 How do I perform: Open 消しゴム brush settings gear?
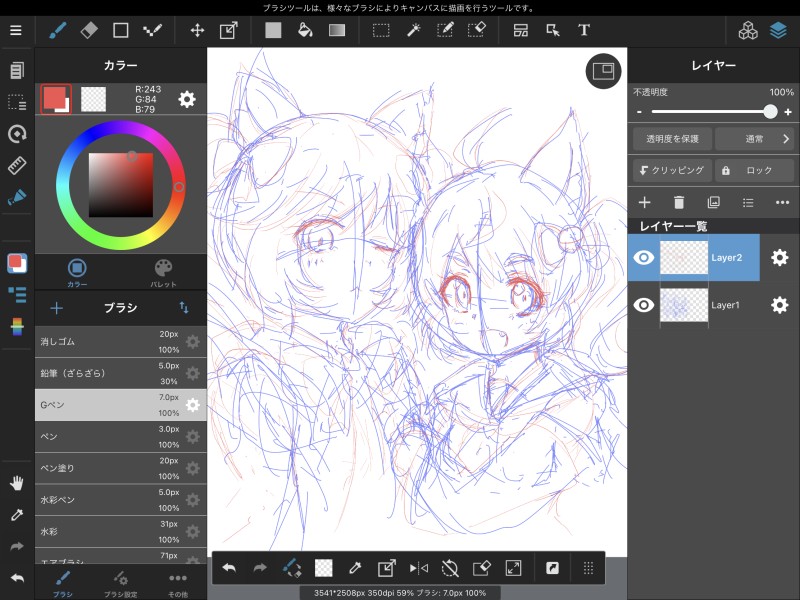(x=192, y=342)
